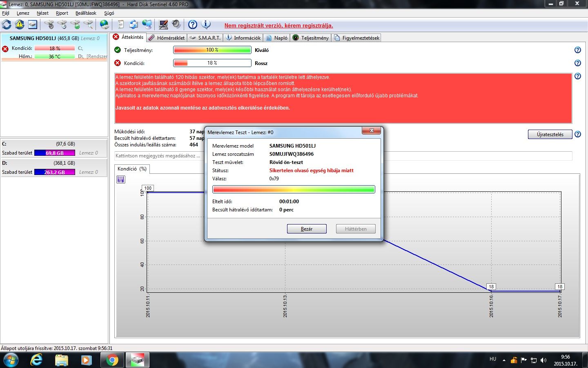This screenshot has height=368, width=588.
Task: Click the info bubble toolbar icon
Action: point(206,25)
